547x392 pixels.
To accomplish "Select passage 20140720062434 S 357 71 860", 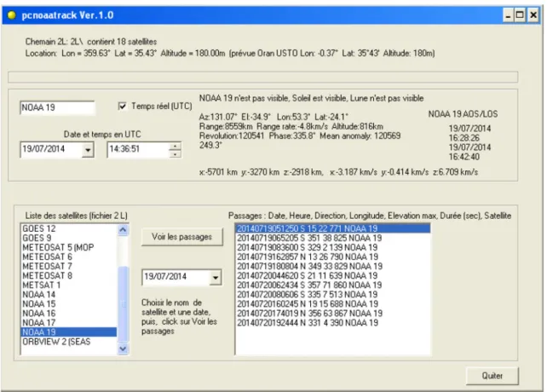I will pos(333,285).
